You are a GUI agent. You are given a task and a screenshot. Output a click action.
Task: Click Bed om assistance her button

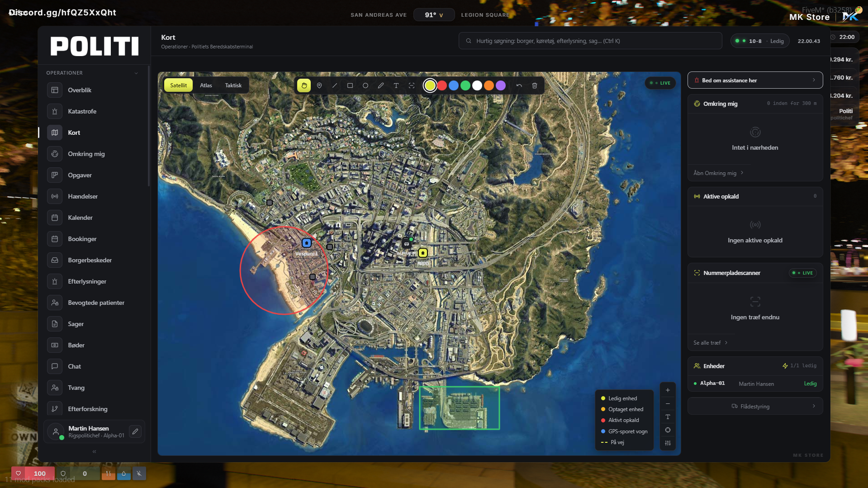point(755,81)
